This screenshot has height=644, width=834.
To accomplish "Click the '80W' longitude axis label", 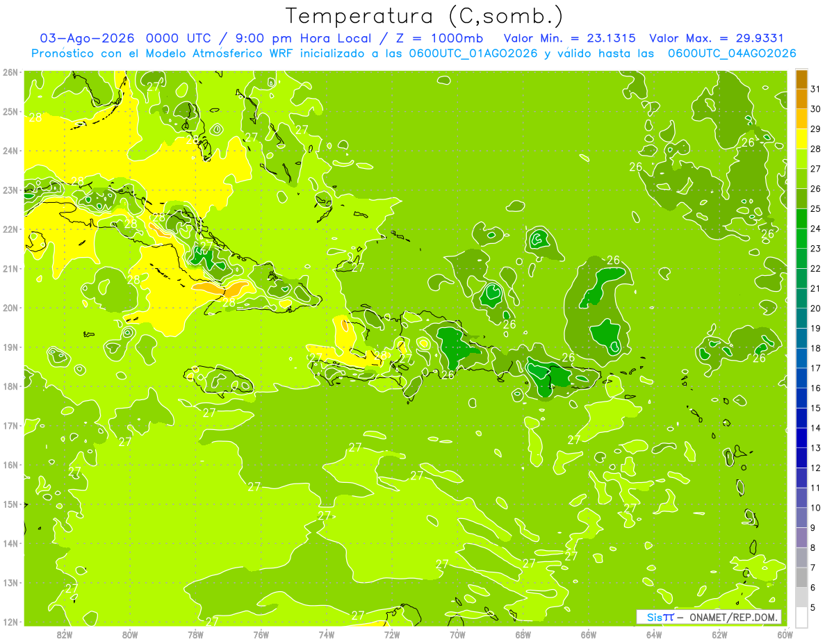I will pyautogui.click(x=129, y=634).
